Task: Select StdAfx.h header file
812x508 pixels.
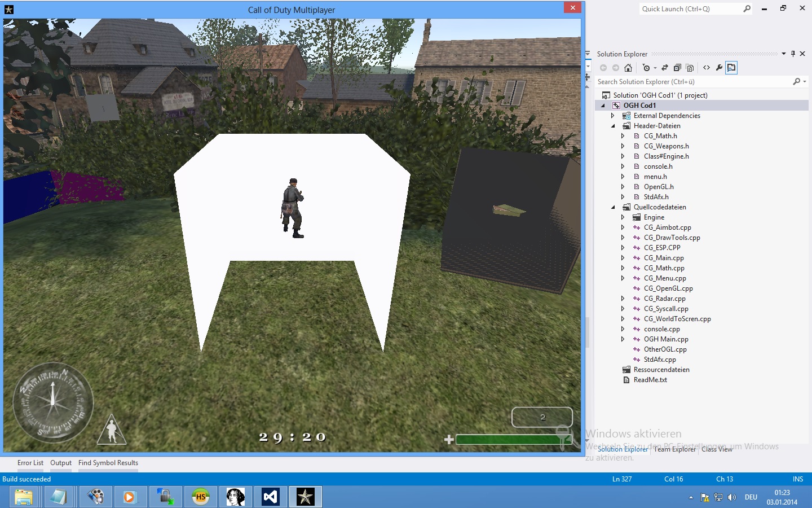Action: [x=656, y=197]
